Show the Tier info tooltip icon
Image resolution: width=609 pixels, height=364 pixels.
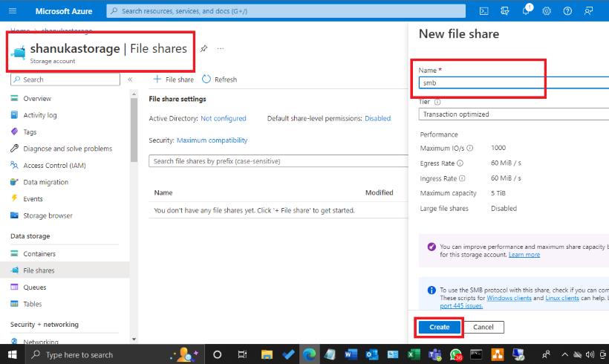(x=437, y=102)
